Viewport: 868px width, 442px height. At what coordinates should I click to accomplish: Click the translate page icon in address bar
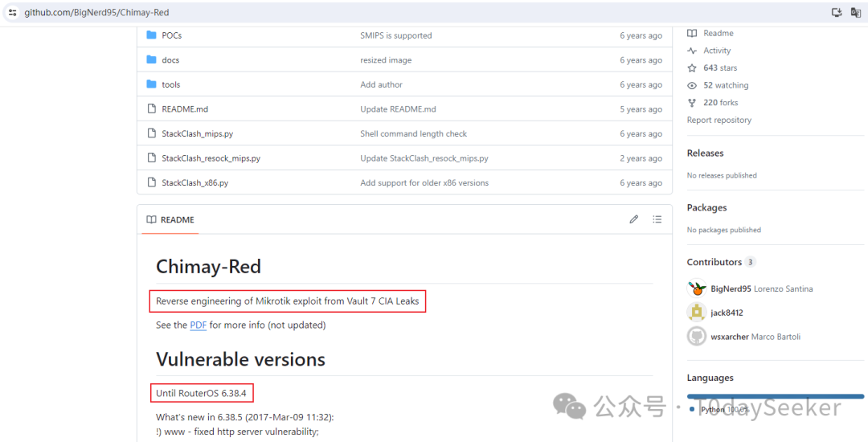(x=855, y=12)
